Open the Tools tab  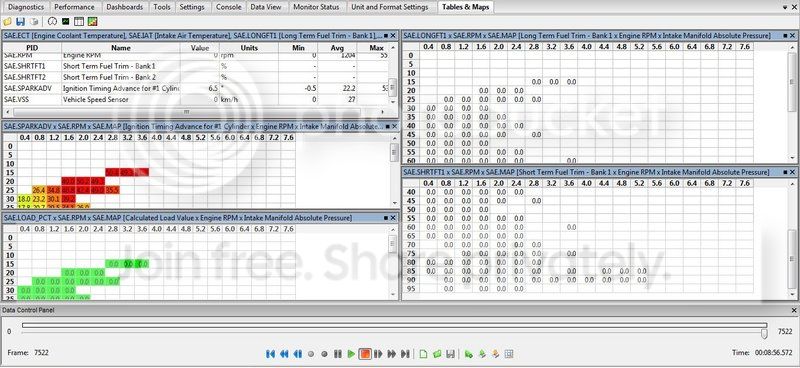[162, 7]
